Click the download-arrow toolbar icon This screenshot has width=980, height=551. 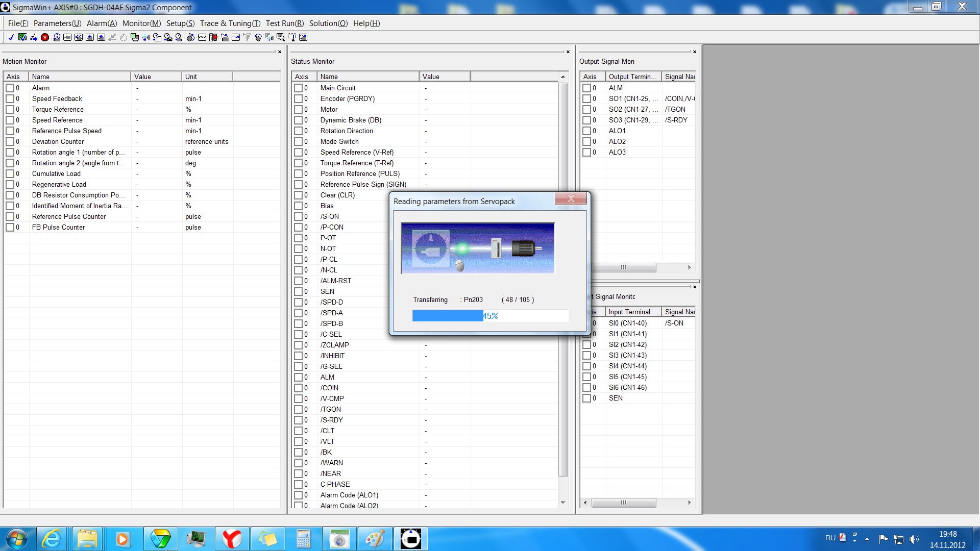pos(90,37)
